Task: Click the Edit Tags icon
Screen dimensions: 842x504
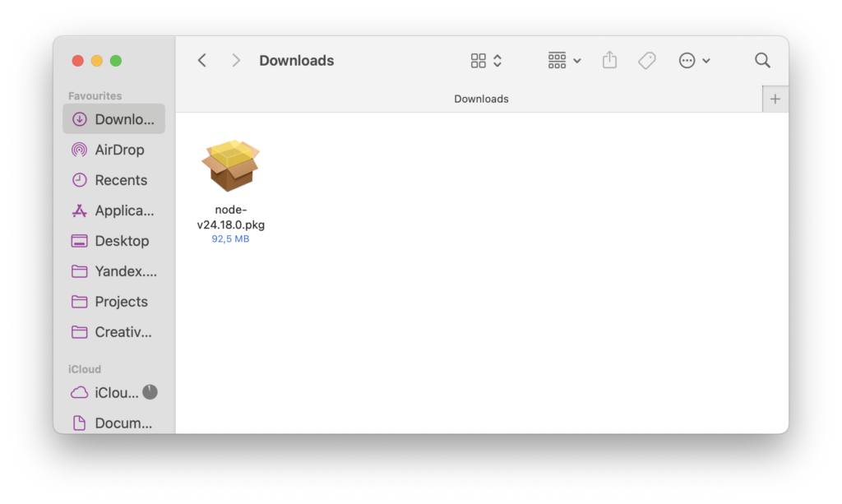Action: (x=646, y=61)
